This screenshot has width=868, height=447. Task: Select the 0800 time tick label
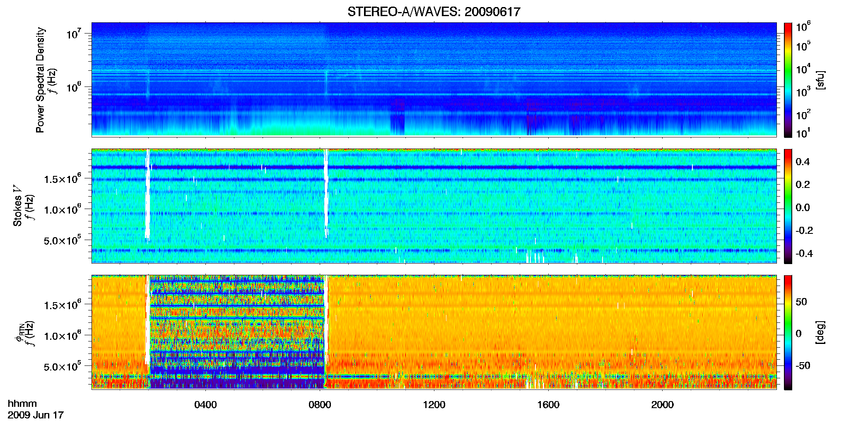click(320, 405)
